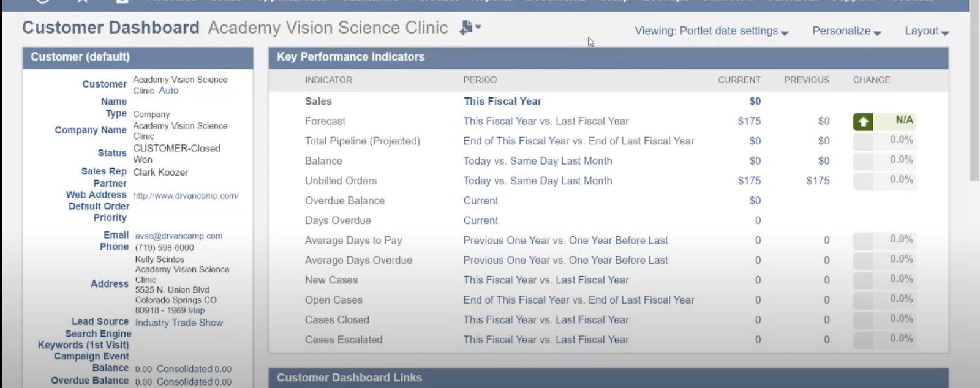Open the Layout dropdown menu
This screenshot has height=388, width=980.
[x=926, y=31]
